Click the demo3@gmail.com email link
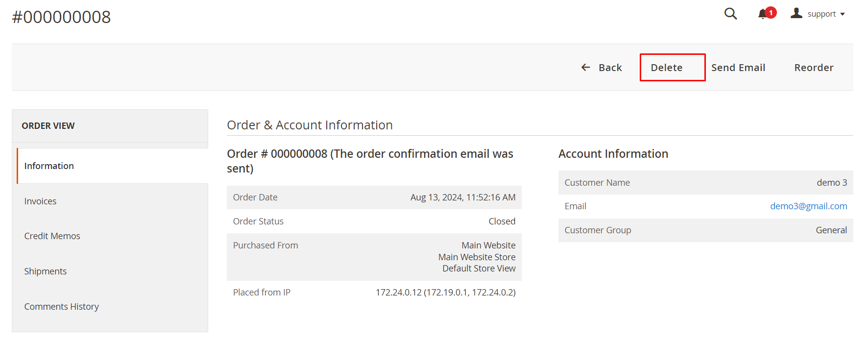The width and height of the screenshot is (868, 344). [x=808, y=206]
